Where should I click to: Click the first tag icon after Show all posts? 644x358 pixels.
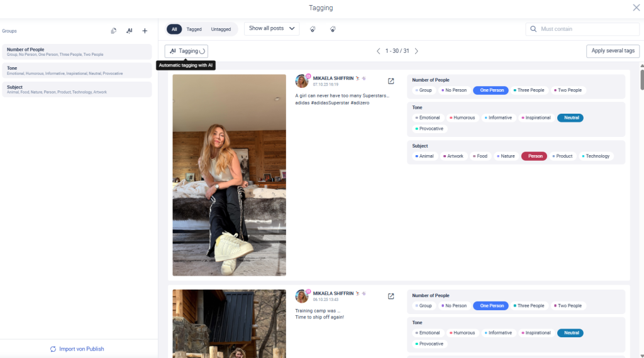[313, 29]
